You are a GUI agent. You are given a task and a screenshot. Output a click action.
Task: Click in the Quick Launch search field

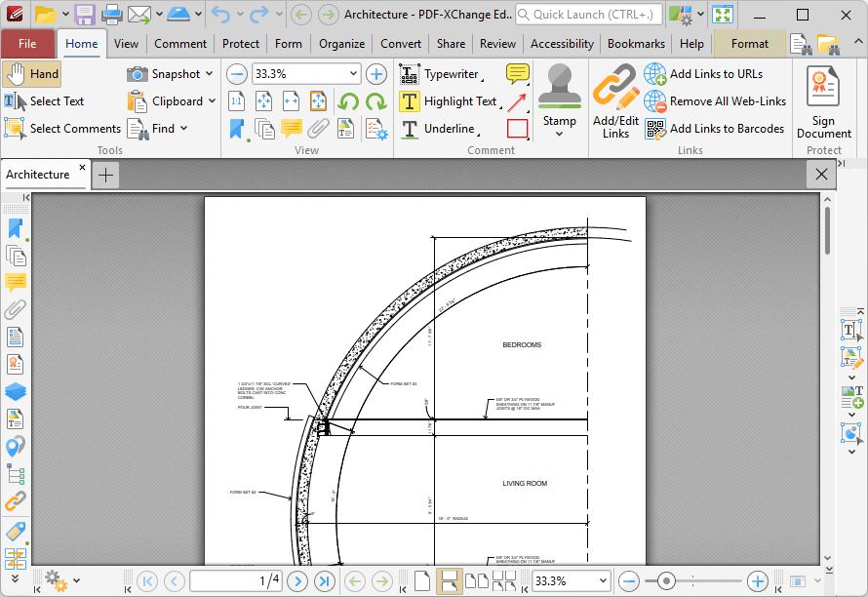[x=589, y=15]
